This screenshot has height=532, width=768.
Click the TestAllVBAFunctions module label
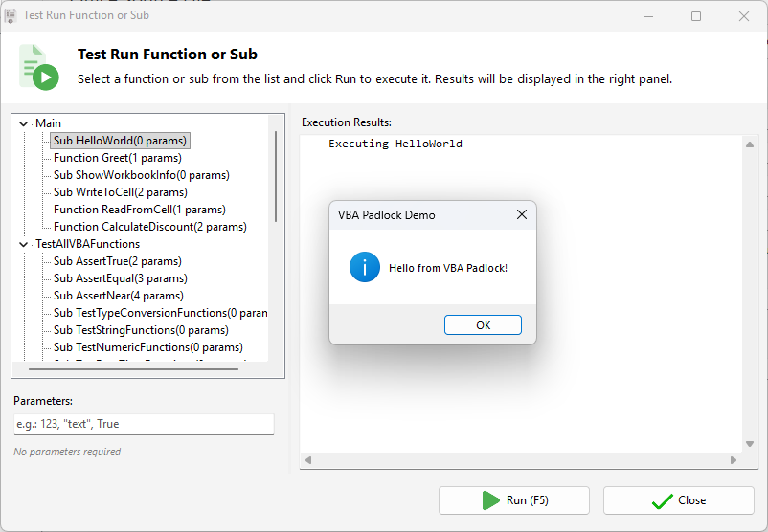[x=88, y=244]
